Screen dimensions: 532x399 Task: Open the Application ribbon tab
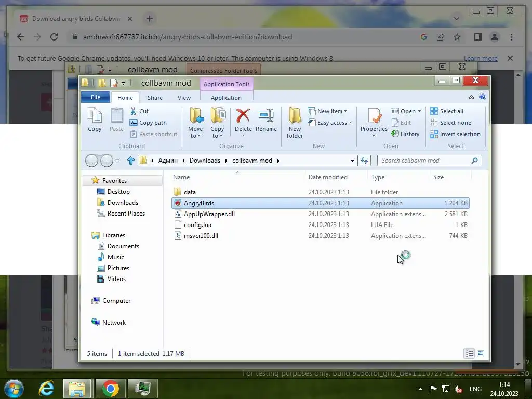point(227,98)
